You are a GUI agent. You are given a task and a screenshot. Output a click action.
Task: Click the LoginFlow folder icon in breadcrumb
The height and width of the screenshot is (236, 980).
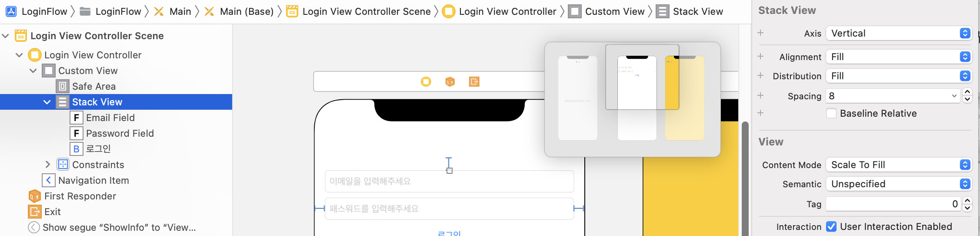[x=85, y=11]
